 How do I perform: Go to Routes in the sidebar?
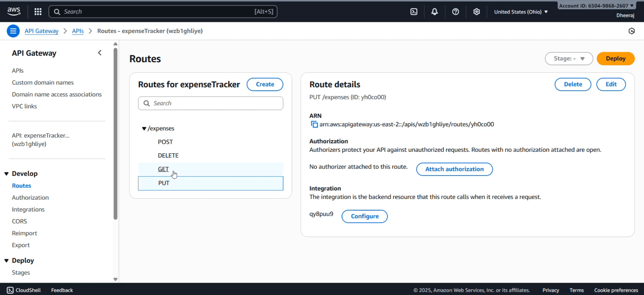pyautogui.click(x=21, y=186)
